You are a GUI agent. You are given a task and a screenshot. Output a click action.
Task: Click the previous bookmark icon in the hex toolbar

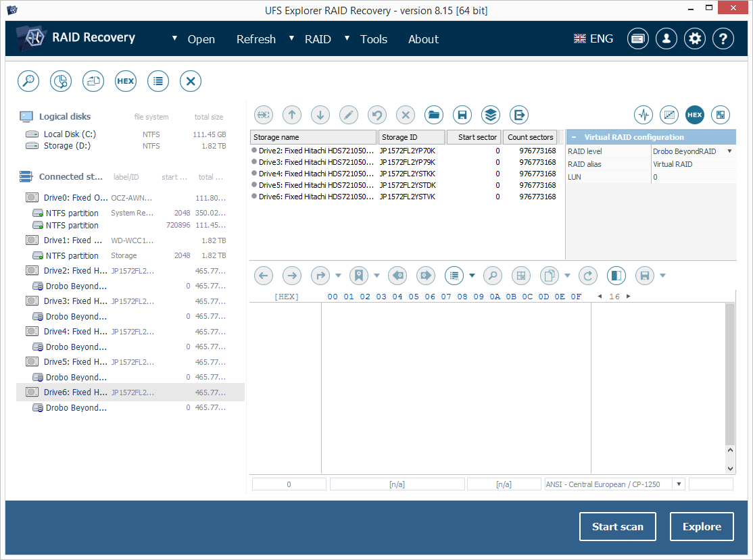click(x=397, y=276)
